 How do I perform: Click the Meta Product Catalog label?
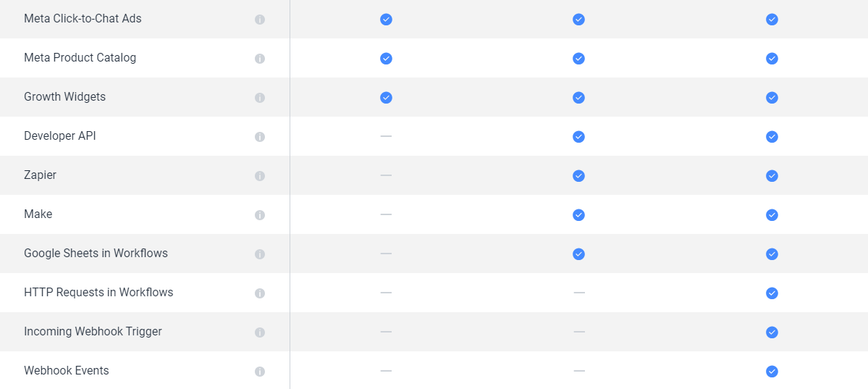(80, 58)
